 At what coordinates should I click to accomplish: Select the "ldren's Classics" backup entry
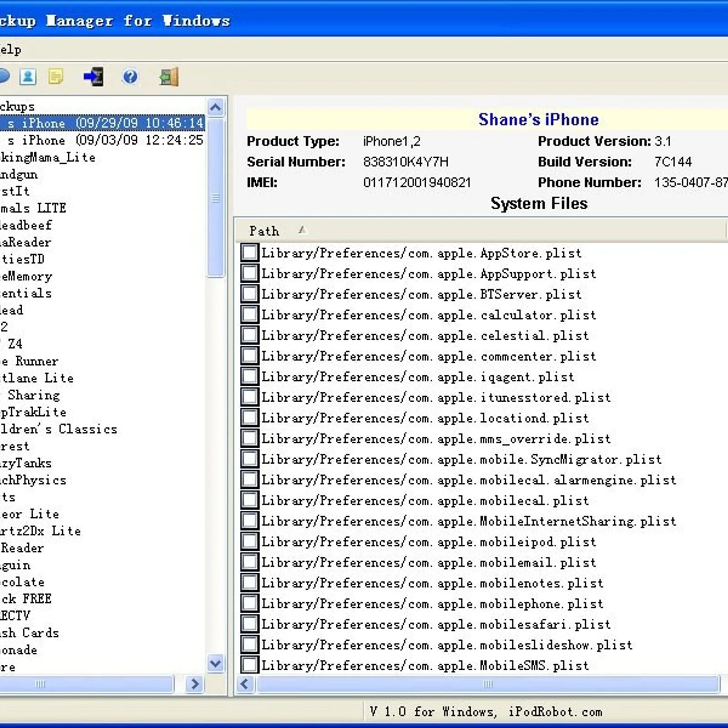pyautogui.click(x=59, y=429)
